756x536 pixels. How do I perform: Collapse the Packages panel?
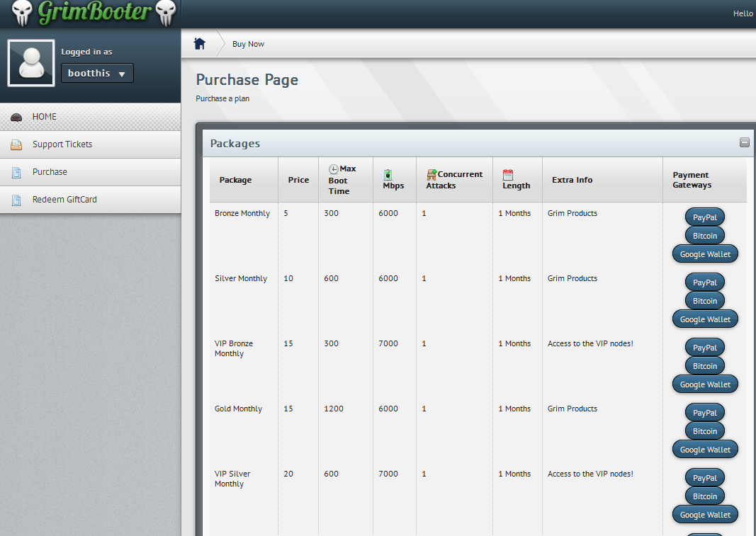pyautogui.click(x=745, y=142)
